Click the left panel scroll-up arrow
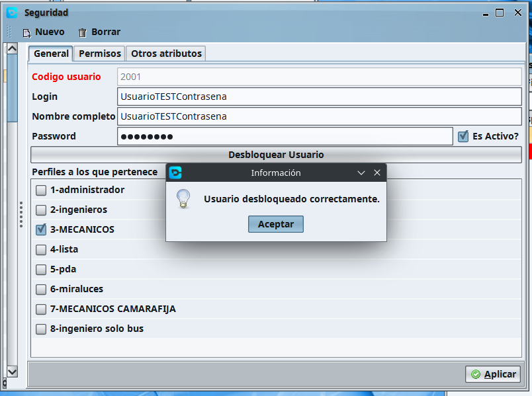 tap(11, 49)
